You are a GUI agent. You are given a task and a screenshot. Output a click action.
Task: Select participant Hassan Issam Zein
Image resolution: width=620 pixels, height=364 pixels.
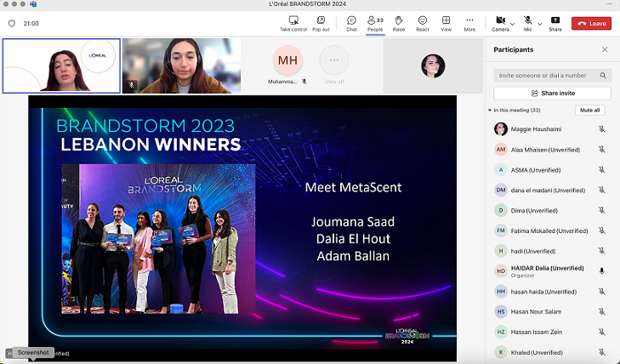pyautogui.click(x=552, y=332)
